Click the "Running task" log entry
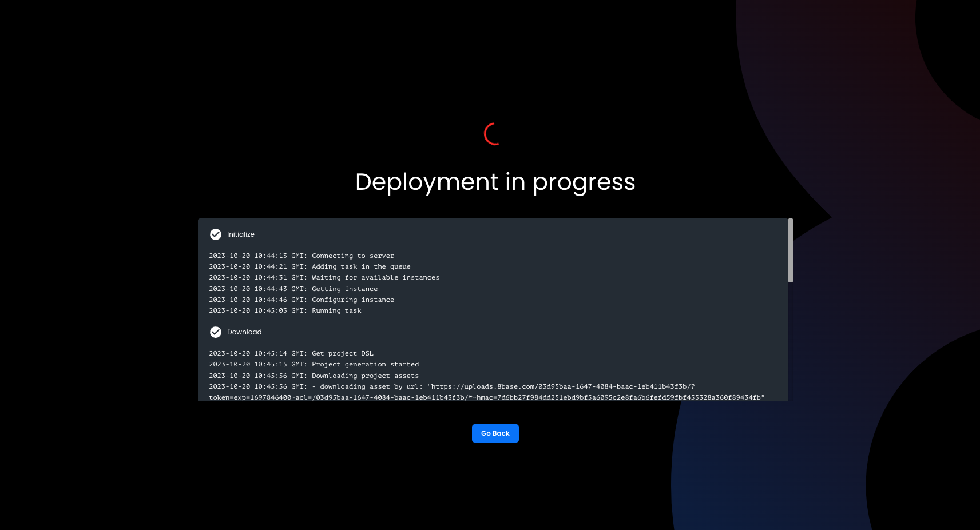This screenshot has height=530, width=980. pyautogui.click(x=285, y=311)
